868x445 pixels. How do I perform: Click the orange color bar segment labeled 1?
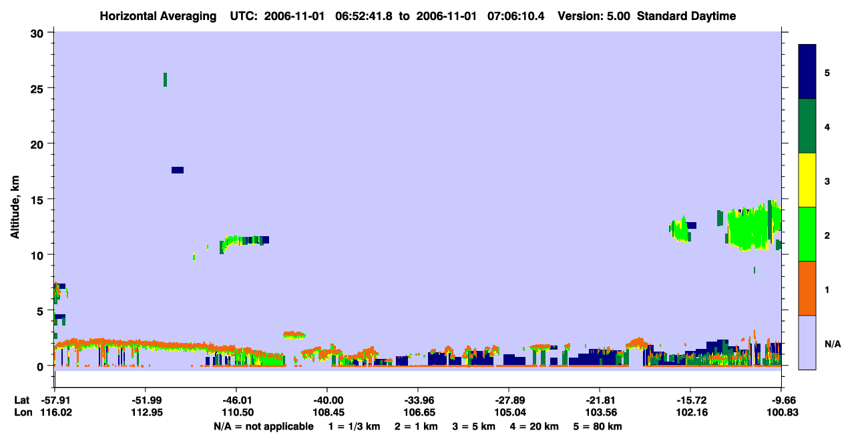807,288
